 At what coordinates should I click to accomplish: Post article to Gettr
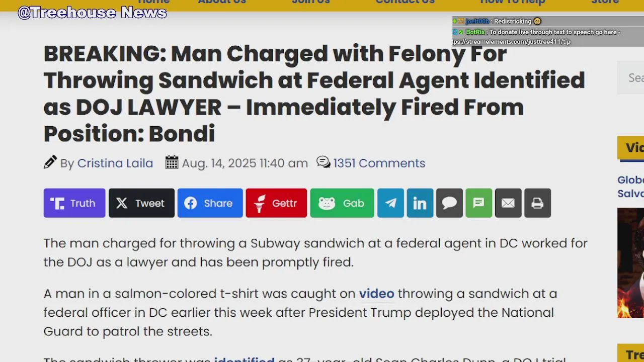click(276, 203)
